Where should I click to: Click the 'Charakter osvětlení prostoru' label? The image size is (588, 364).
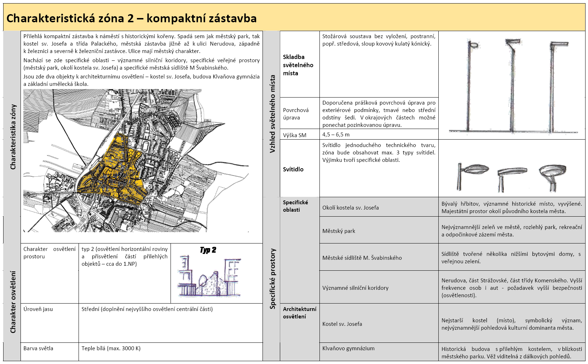point(50,253)
